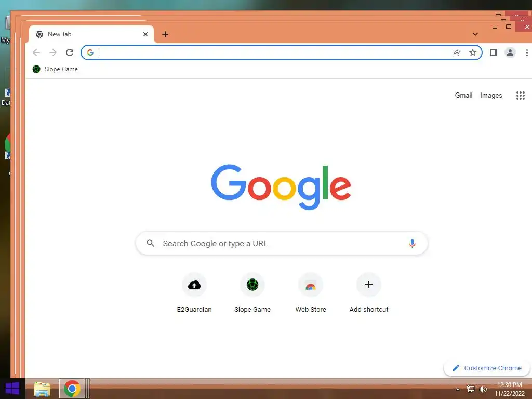Open a new tab with plus button

(x=165, y=34)
